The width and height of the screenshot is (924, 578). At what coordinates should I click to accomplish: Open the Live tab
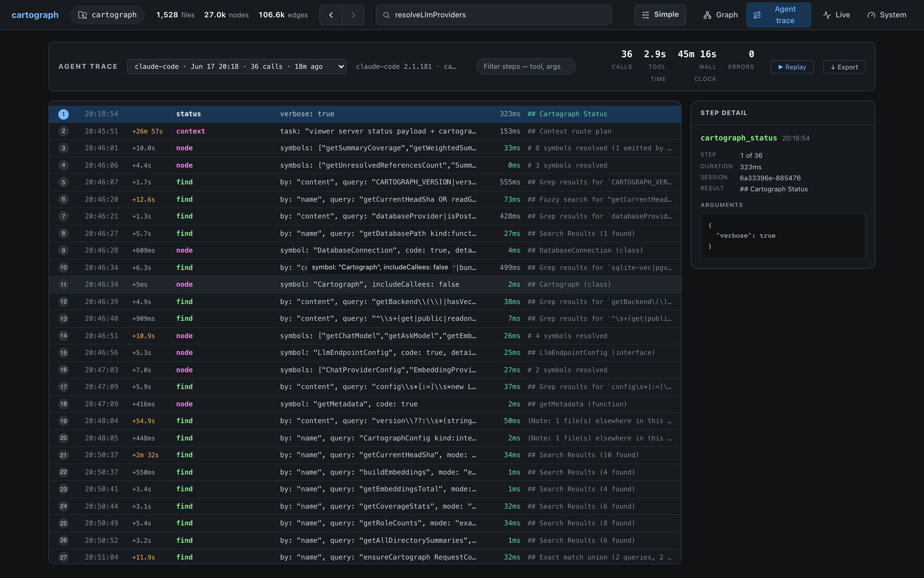[x=837, y=15]
